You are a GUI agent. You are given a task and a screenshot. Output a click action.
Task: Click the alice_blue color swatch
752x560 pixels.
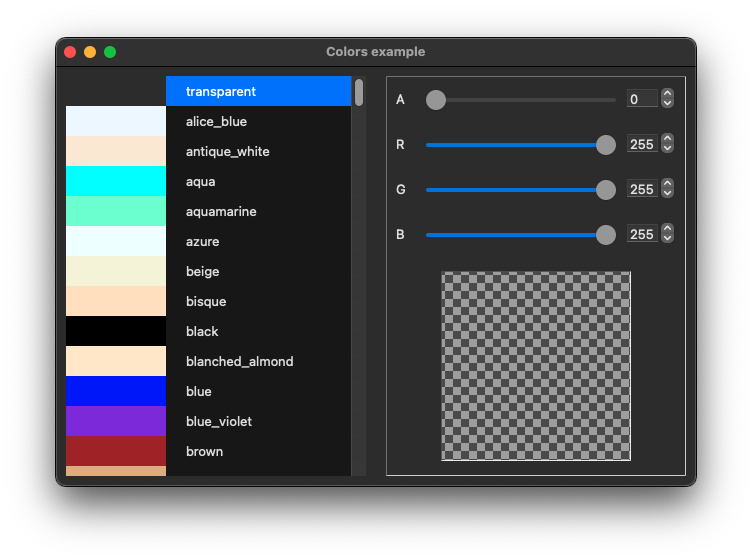116,121
